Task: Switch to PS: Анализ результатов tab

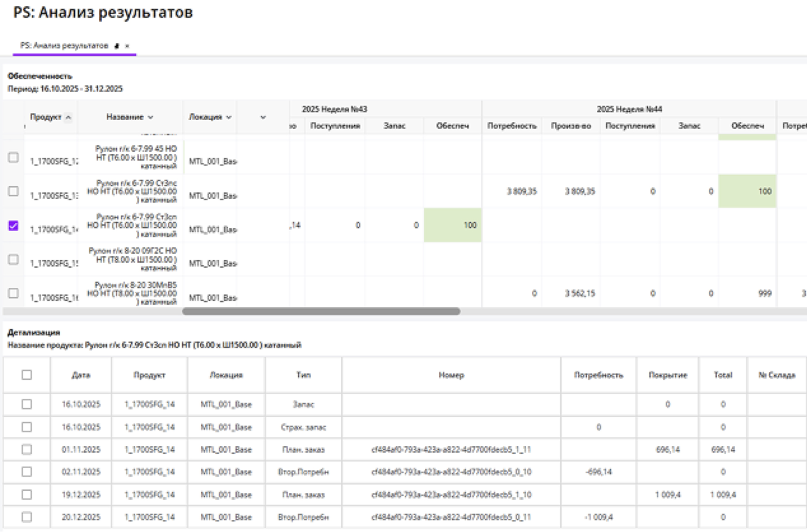Action: tap(64, 46)
